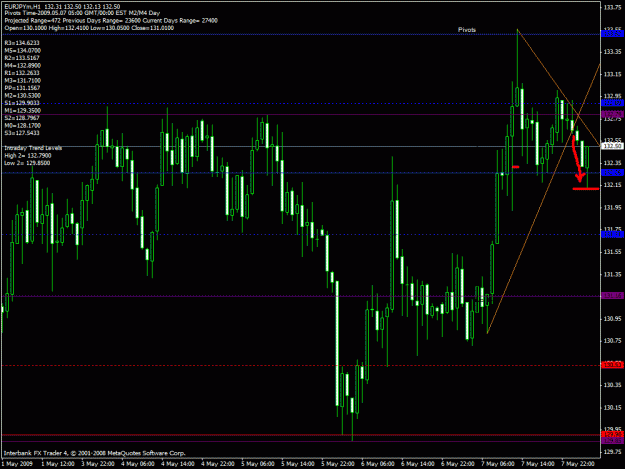Click the purple price tag near 131.15
The image size is (625, 469).
tap(613, 296)
